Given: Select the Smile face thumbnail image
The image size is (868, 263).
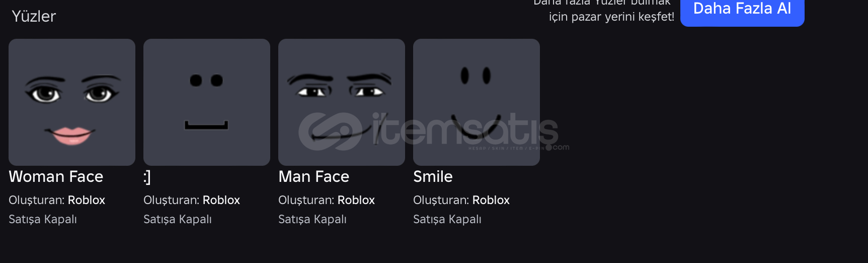Looking at the screenshot, I should pyautogui.click(x=477, y=102).
